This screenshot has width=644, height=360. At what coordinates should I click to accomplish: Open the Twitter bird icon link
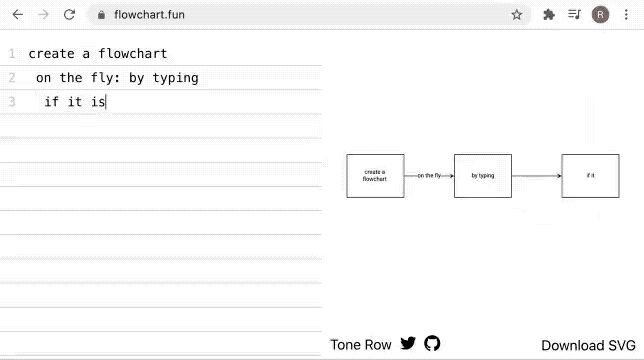point(408,344)
